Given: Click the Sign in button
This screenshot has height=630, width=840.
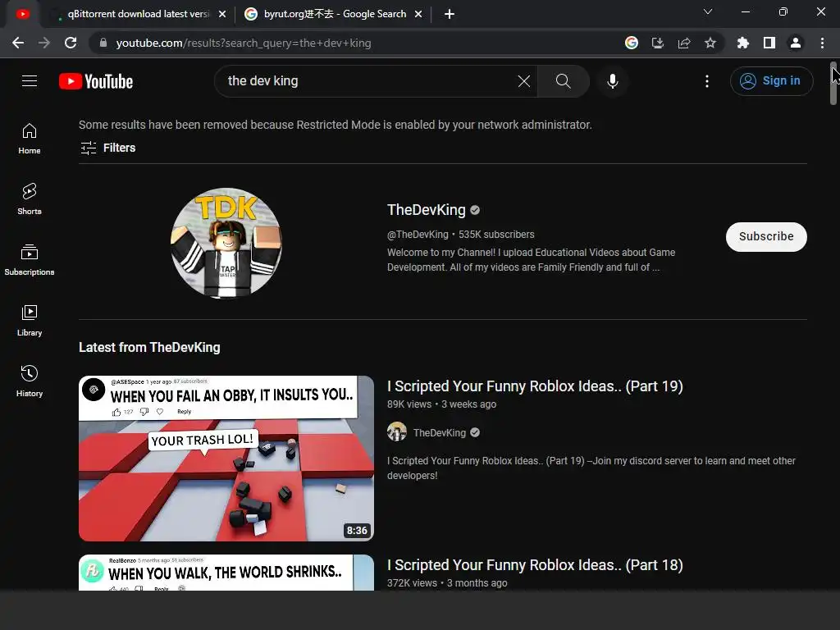Looking at the screenshot, I should [771, 81].
